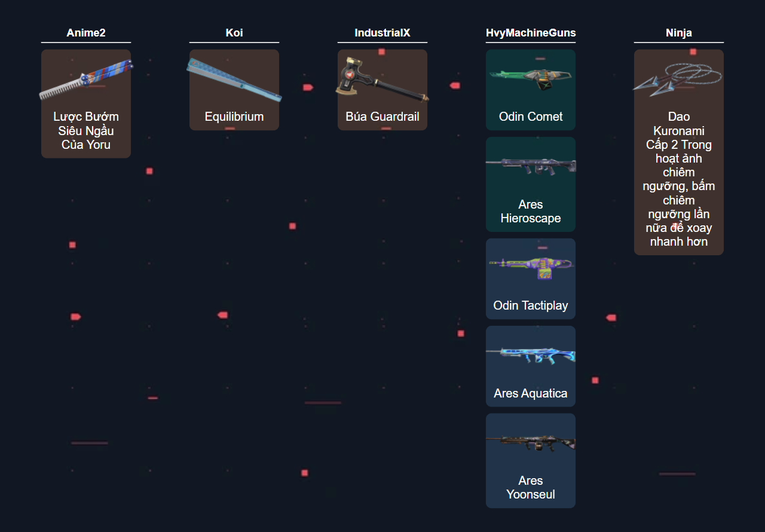The height and width of the screenshot is (532, 765).
Task: Open the HvyMachineGuns column header
Action: pos(531,33)
